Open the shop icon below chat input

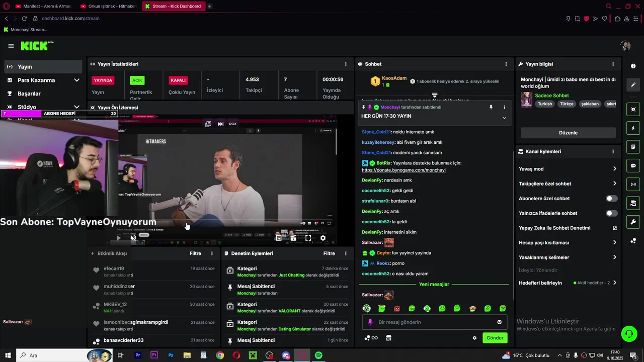(388, 338)
